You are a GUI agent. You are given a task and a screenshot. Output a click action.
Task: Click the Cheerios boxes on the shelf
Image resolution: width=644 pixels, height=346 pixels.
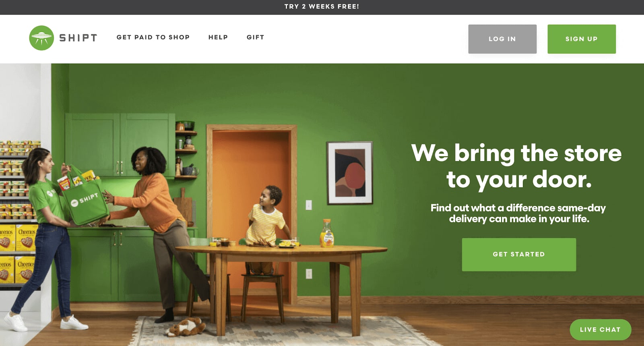[18, 254]
